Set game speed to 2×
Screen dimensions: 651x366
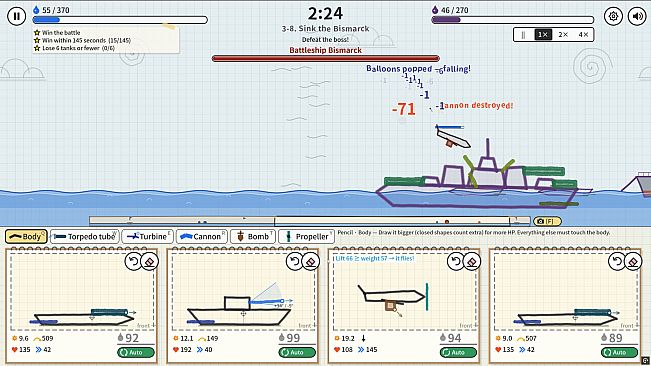pyautogui.click(x=563, y=34)
